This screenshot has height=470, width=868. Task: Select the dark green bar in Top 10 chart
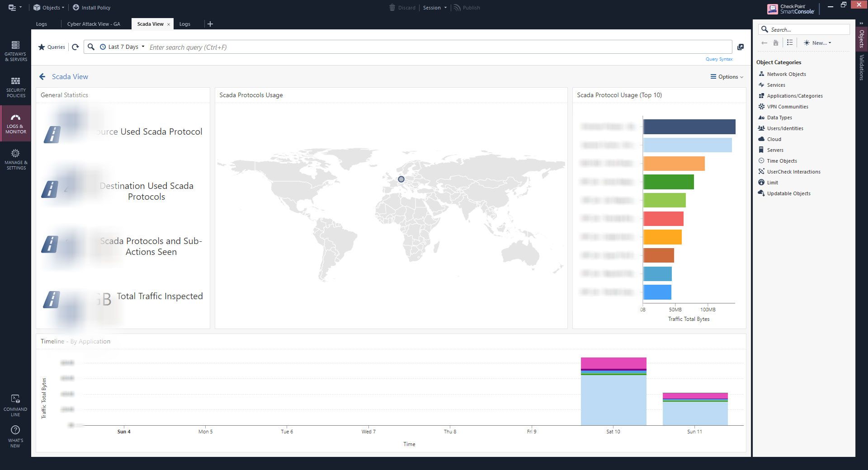point(668,182)
